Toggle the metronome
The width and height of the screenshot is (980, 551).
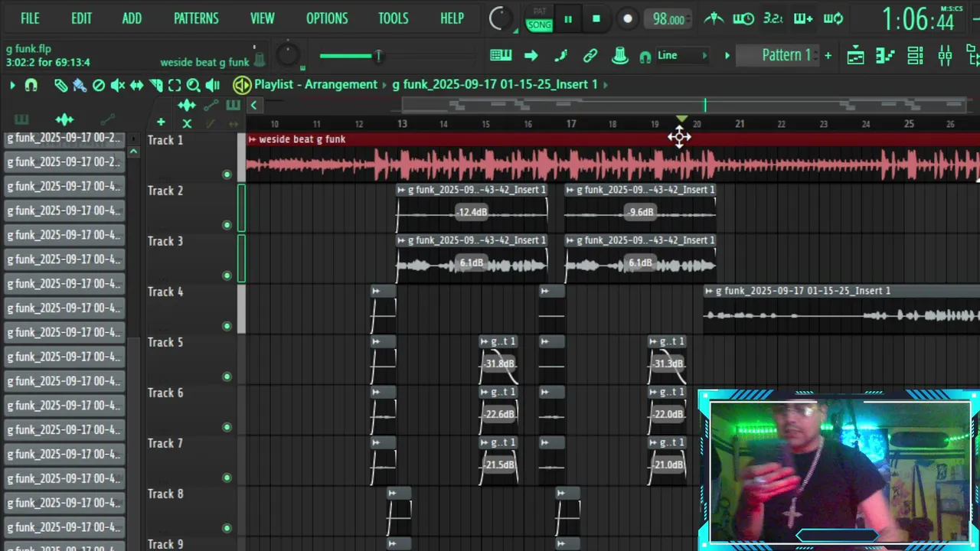[714, 18]
